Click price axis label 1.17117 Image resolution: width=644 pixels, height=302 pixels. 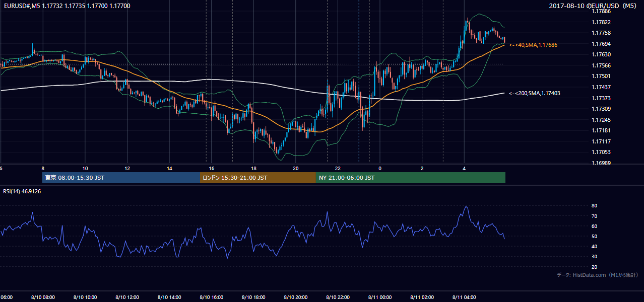602,141
